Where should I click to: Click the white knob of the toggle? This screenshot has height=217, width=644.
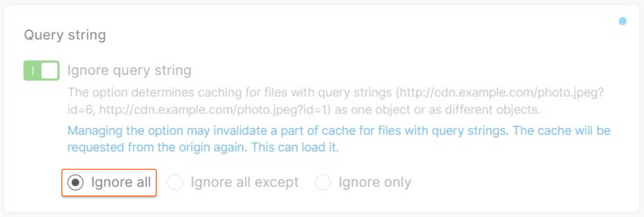(49, 70)
